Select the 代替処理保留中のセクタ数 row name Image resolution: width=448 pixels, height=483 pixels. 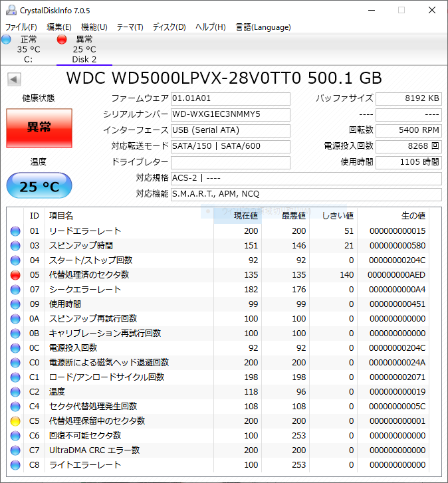pyautogui.click(x=97, y=421)
